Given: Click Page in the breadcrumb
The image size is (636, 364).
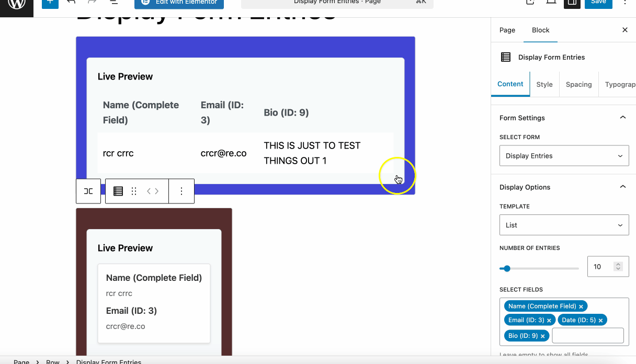Looking at the screenshot, I should [x=21, y=361].
